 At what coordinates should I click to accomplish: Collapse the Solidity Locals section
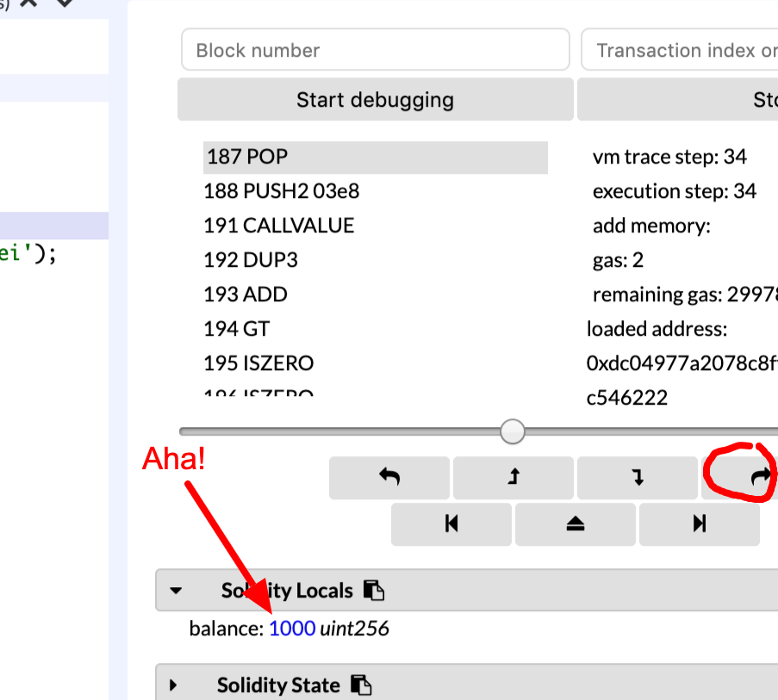[x=176, y=591]
